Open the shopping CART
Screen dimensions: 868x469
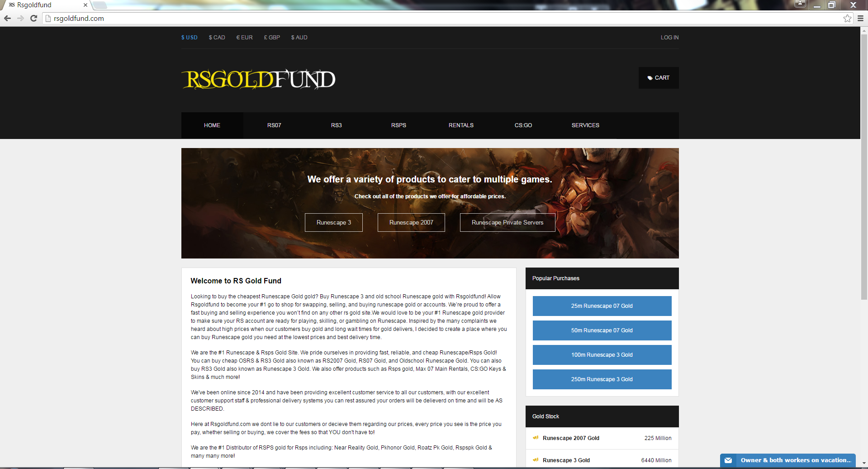tap(659, 78)
